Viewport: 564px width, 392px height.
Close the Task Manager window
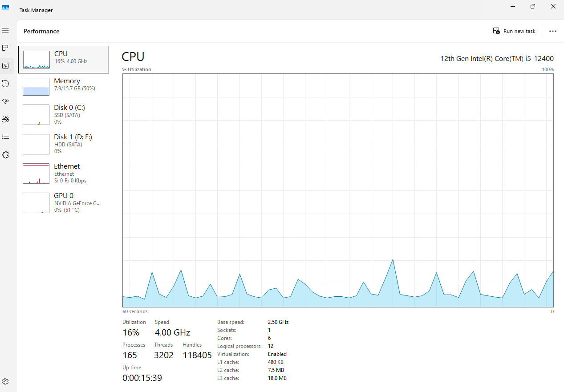click(553, 6)
